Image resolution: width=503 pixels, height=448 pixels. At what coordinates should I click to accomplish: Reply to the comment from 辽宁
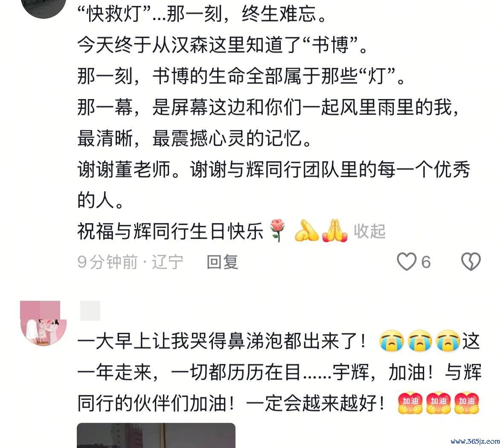(222, 262)
